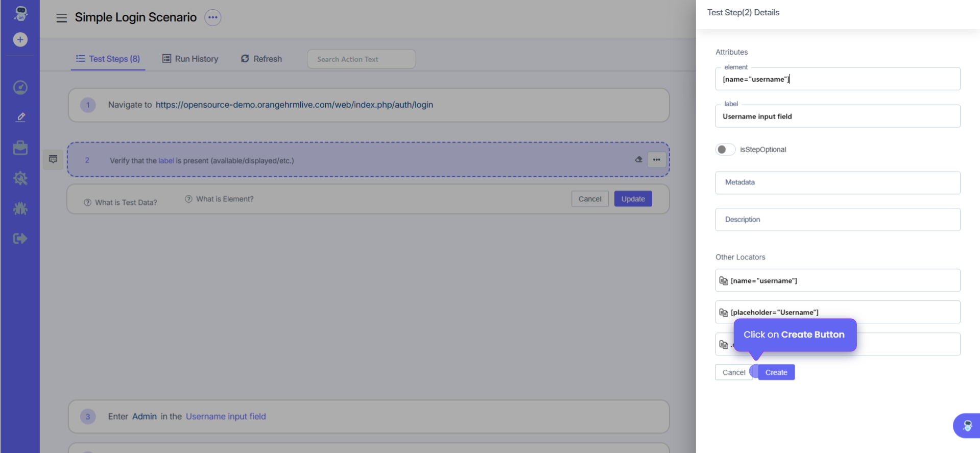Open the dashboard gauge icon in sidebar
This screenshot has width=980, height=453.
tap(20, 88)
